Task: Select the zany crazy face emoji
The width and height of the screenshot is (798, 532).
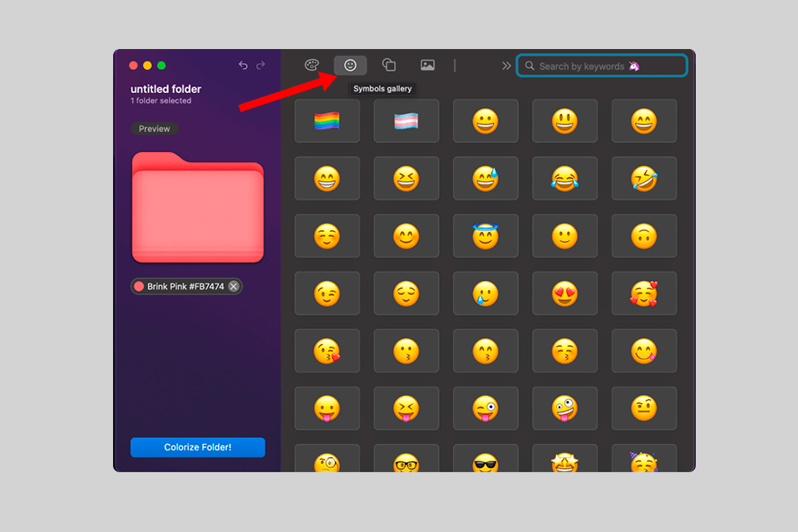Action: tap(565, 409)
